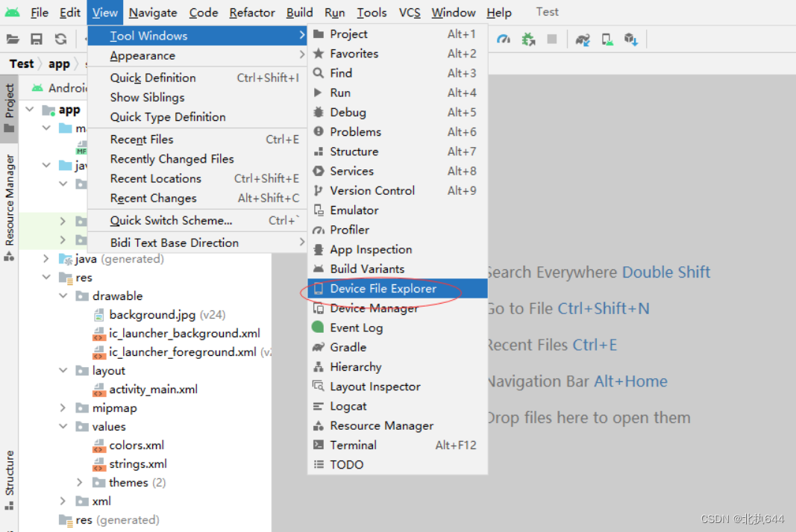This screenshot has width=796, height=532.
Task: Select Recently Changed Files entry
Action: (x=198, y=159)
